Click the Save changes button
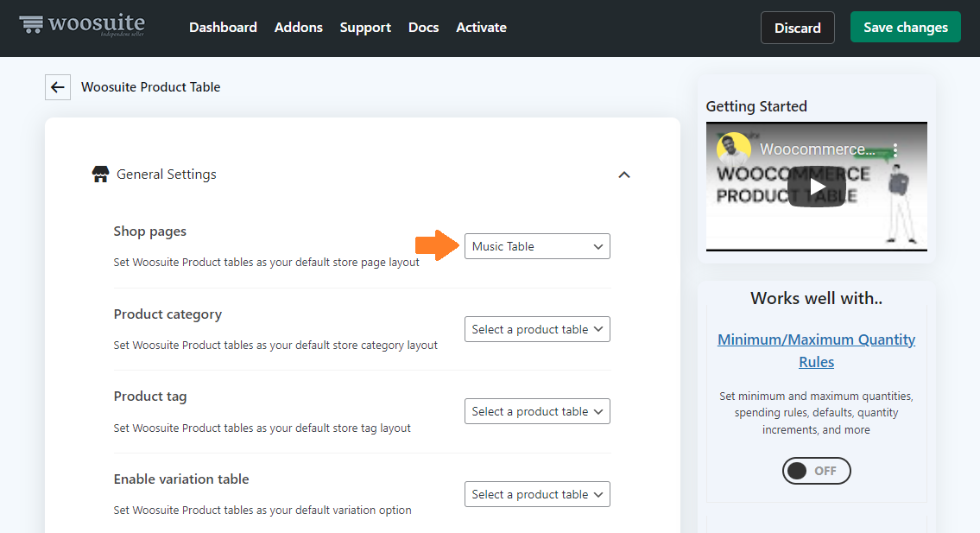980x533 pixels. (x=906, y=27)
